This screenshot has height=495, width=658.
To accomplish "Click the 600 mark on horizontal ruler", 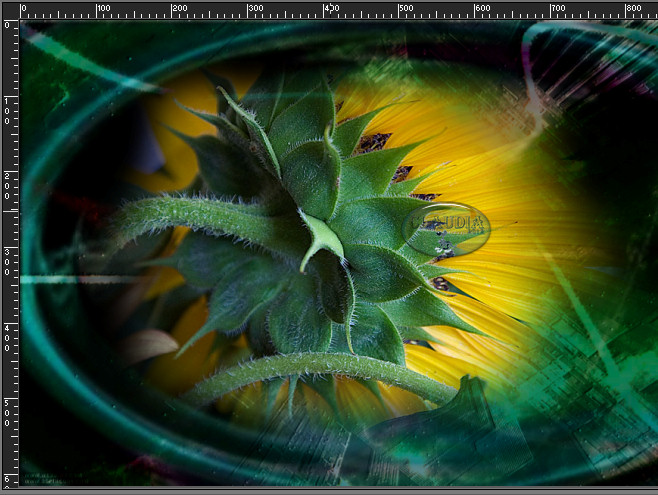I will point(482,8).
